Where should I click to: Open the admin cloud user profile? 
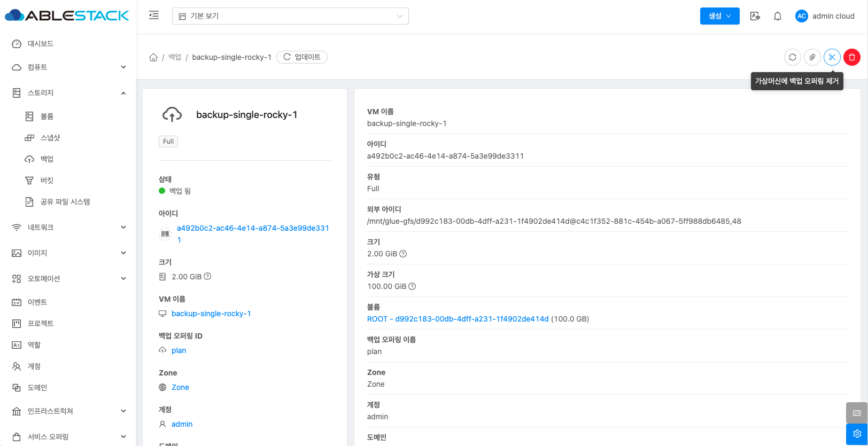[825, 16]
